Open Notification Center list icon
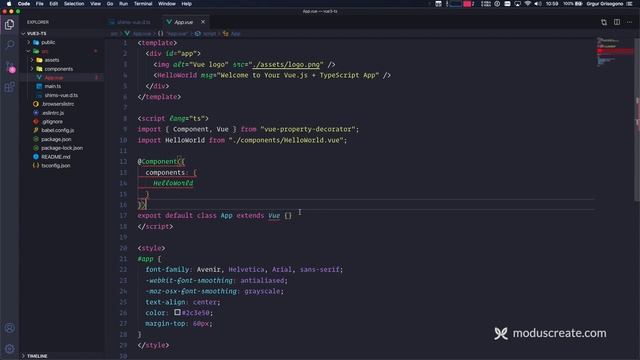This screenshot has height=360, width=640. tap(629, 4)
